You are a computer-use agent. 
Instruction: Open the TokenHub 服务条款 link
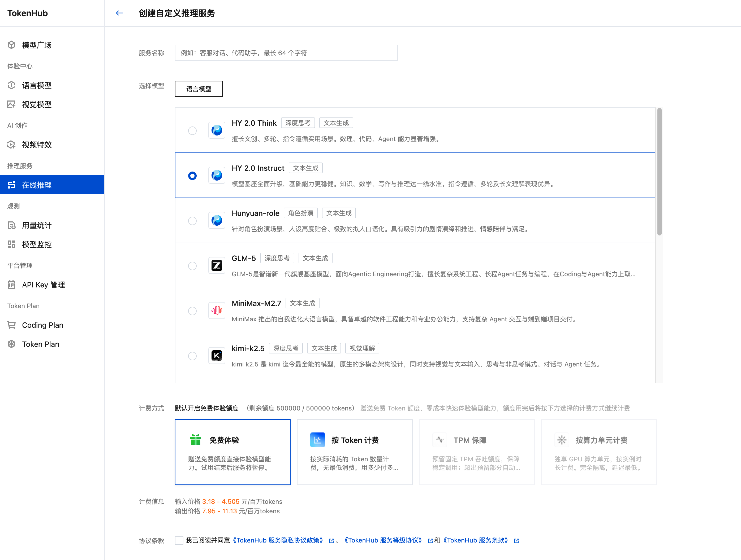pos(476,540)
